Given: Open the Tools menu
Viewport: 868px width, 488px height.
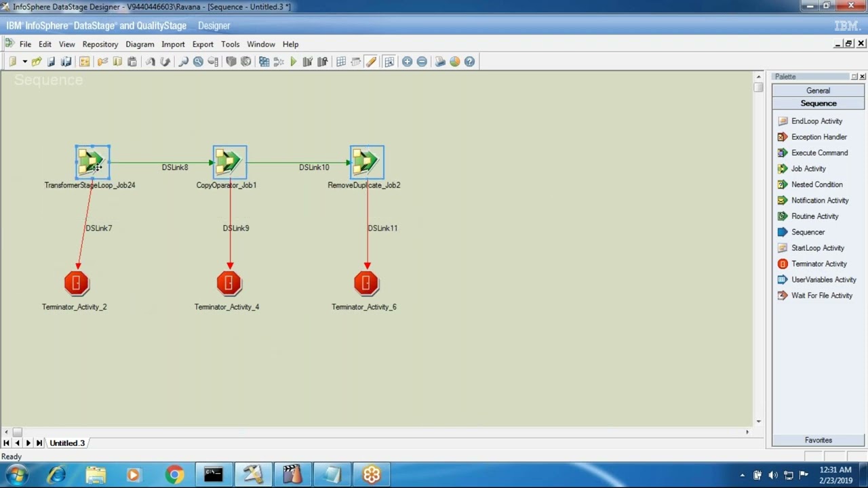Looking at the screenshot, I should 230,44.
